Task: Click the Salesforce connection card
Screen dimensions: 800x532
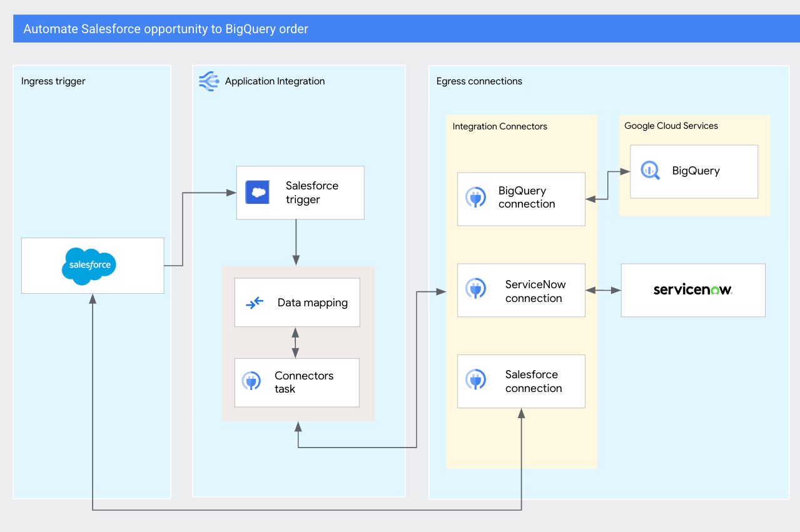Action: (x=521, y=381)
